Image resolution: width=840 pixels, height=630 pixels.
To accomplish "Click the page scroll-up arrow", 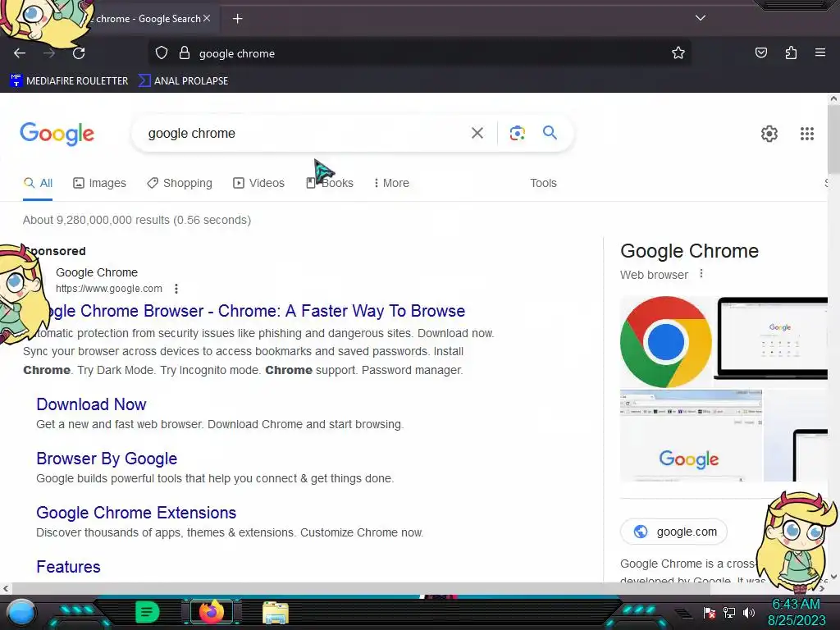I will (x=833, y=98).
